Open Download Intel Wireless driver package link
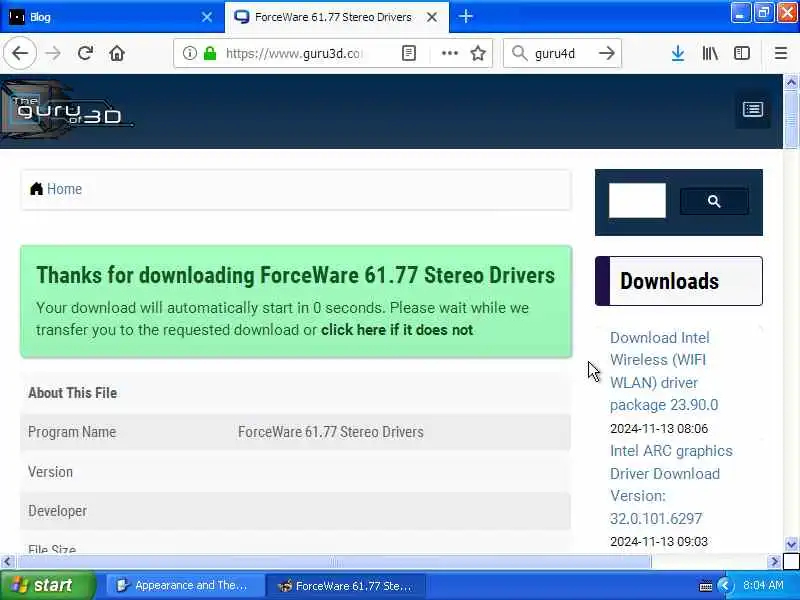The width and height of the screenshot is (800, 600). (664, 371)
